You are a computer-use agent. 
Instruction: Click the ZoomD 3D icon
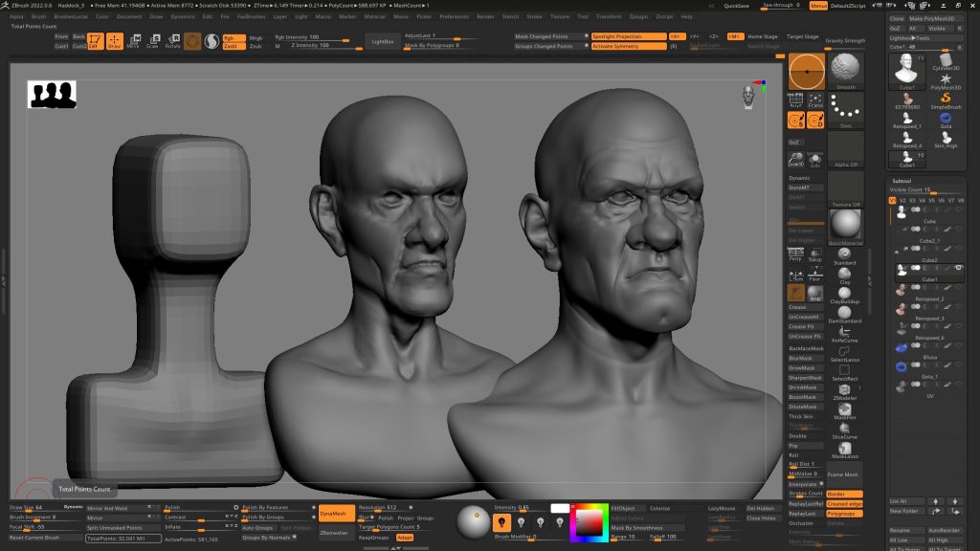tap(795, 160)
